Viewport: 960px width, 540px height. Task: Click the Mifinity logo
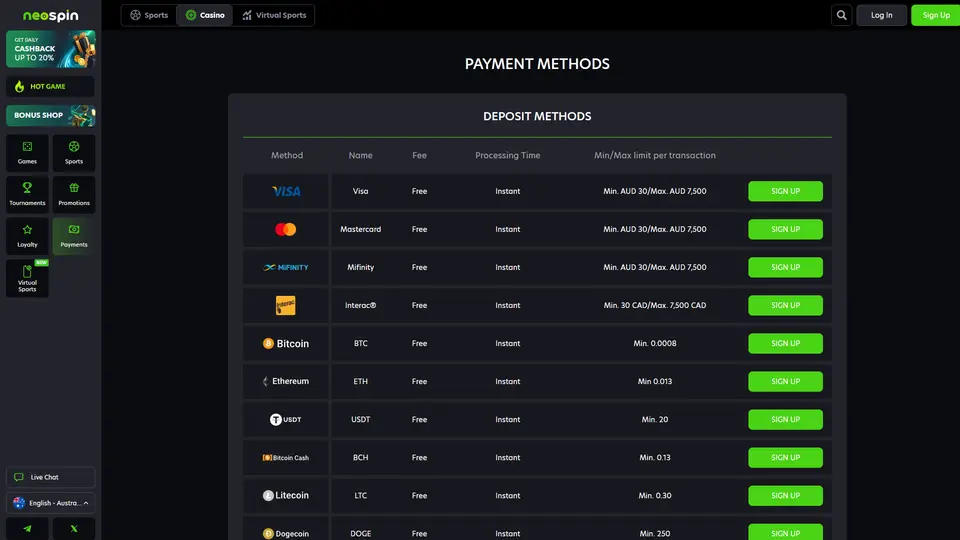[x=286, y=268]
